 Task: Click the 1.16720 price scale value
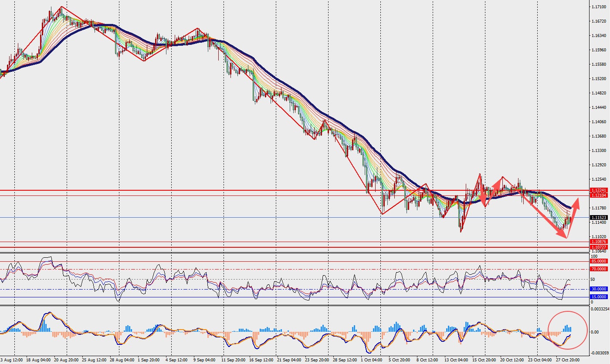(598, 21)
